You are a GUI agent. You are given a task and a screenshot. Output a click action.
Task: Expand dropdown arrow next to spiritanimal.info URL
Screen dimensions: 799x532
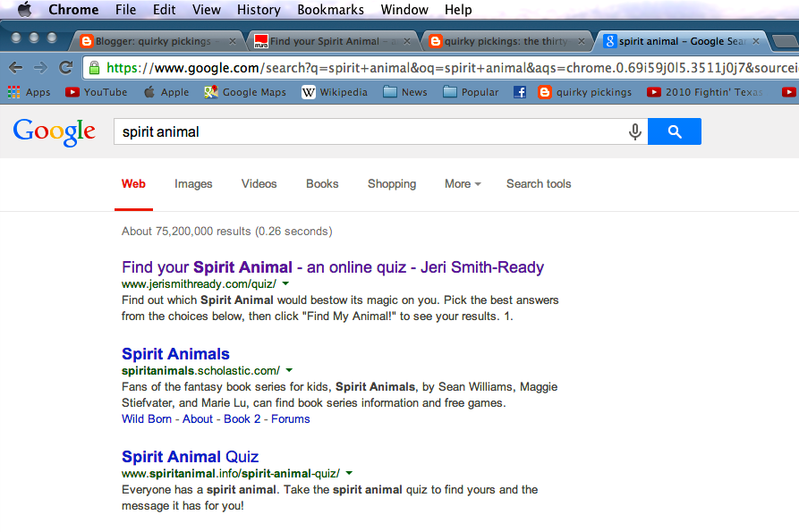tap(349, 473)
